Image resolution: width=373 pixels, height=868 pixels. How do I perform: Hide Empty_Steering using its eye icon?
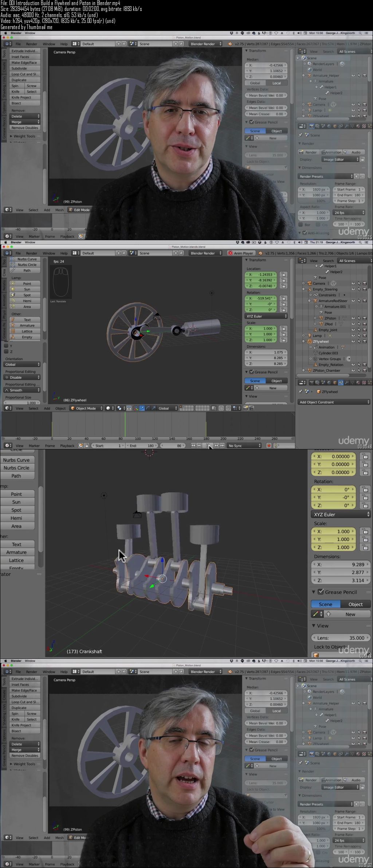(x=353, y=289)
